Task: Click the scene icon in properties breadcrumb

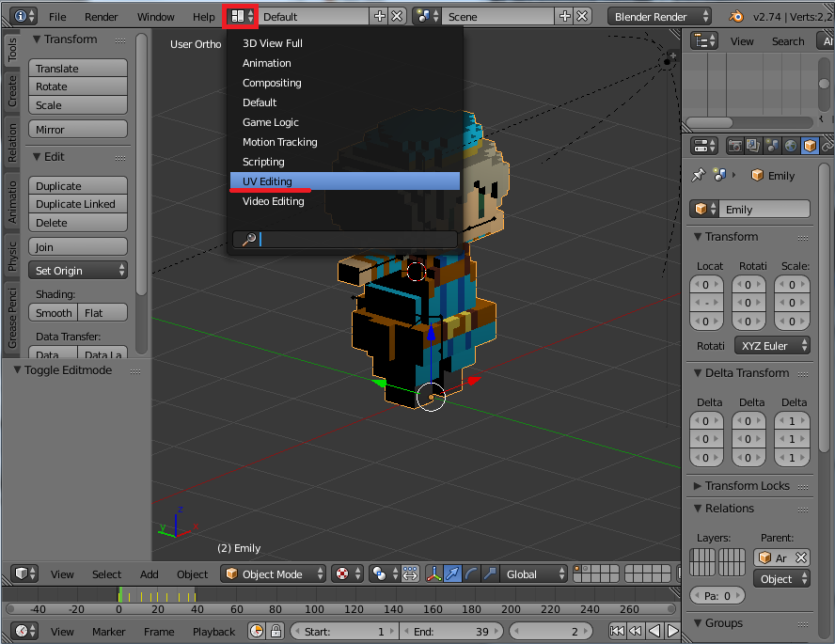Action: tap(720, 175)
